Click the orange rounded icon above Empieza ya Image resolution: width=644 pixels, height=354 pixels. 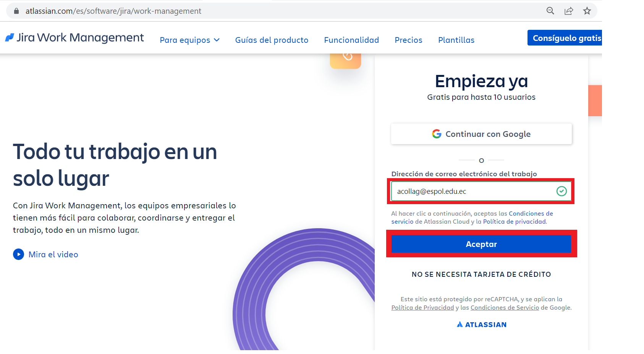pyautogui.click(x=345, y=58)
